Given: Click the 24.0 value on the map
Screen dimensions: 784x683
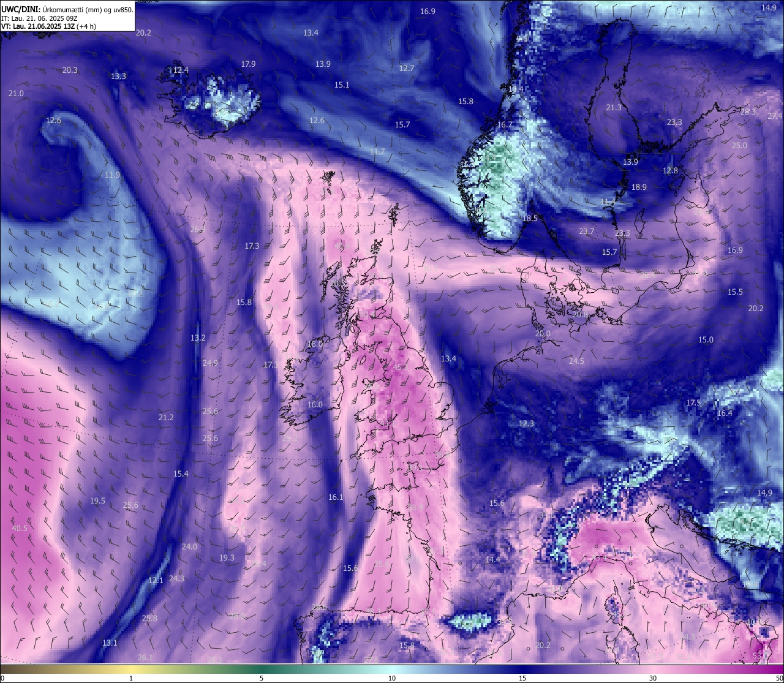Looking at the screenshot, I should pos(189,546).
